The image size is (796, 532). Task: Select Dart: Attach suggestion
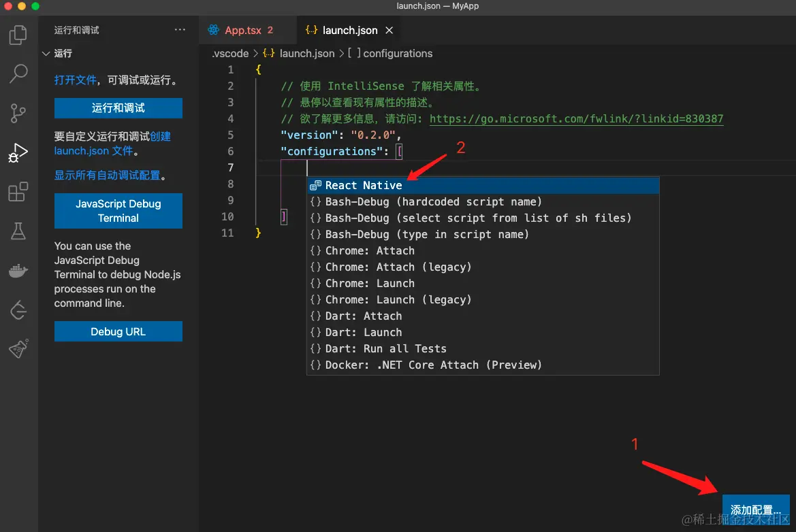483,316
